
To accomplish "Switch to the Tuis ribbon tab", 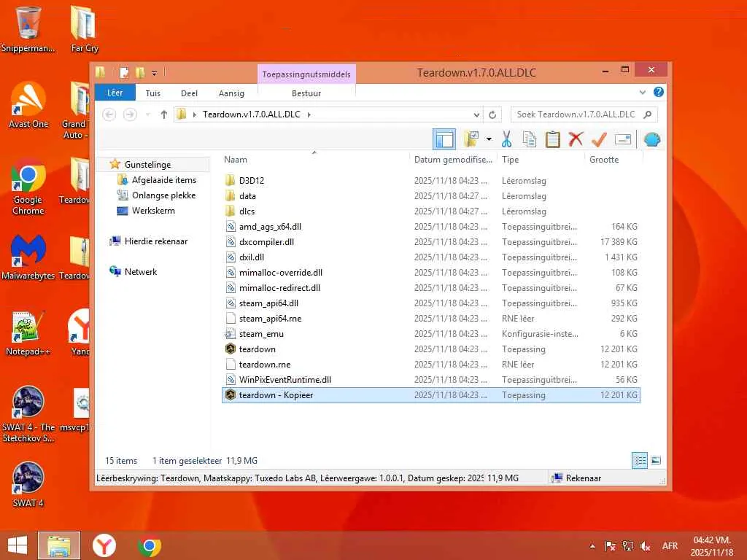I will click(153, 93).
